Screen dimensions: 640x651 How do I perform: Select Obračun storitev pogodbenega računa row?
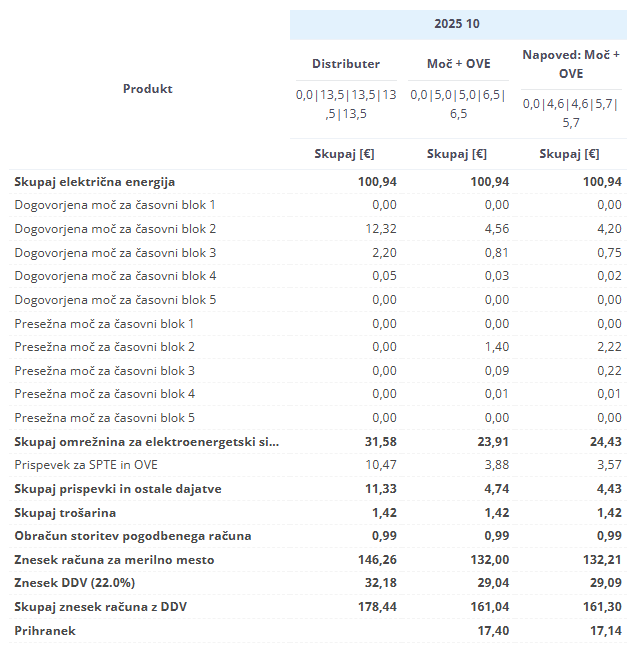click(133, 536)
